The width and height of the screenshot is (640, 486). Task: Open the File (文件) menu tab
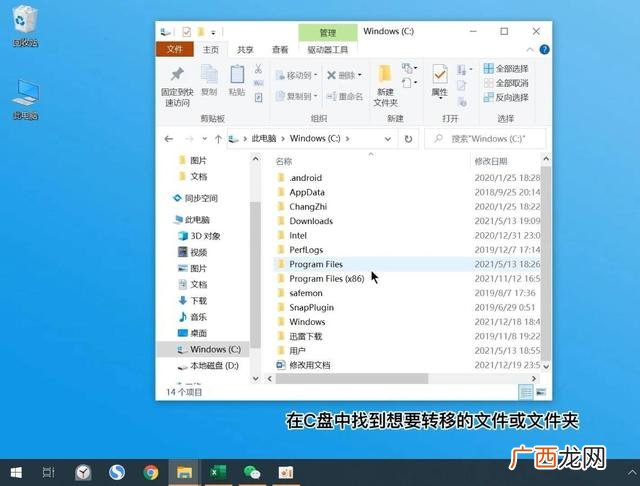click(175, 49)
